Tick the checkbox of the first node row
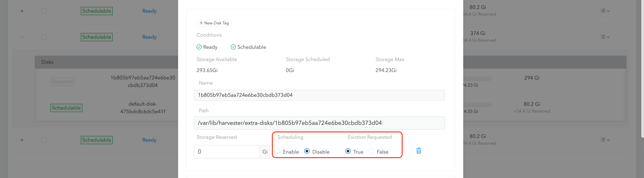 click(44, 11)
